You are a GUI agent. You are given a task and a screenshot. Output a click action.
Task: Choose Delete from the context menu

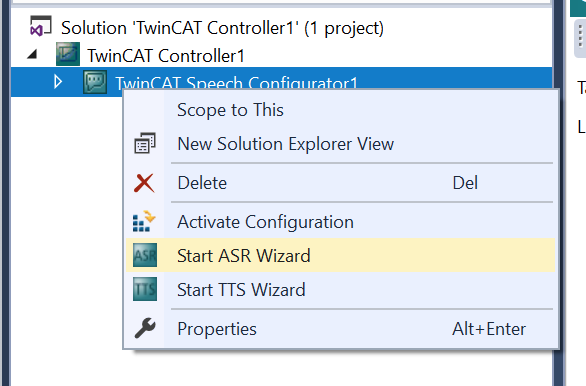coord(340,183)
